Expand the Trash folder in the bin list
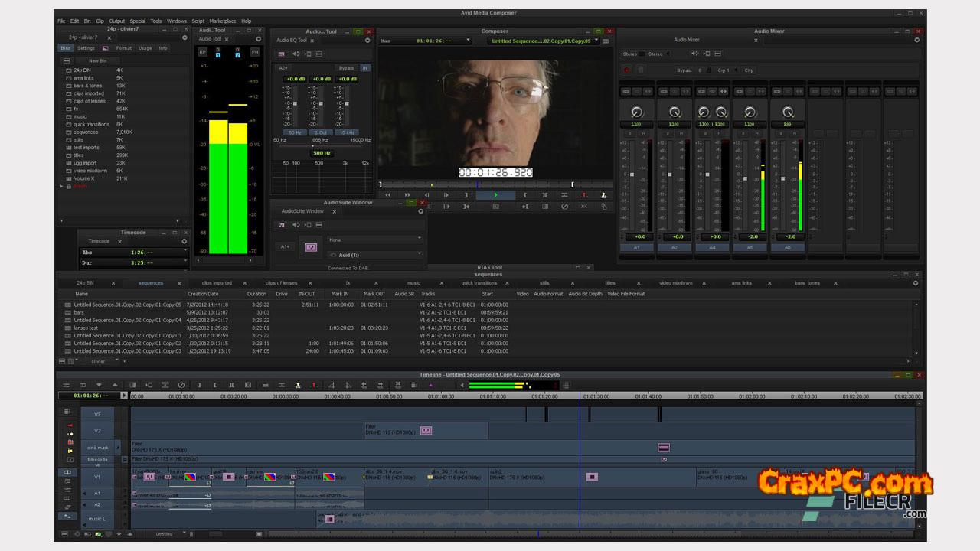The height and width of the screenshot is (551, 980). pyautogui.click(x=61, y=186)
